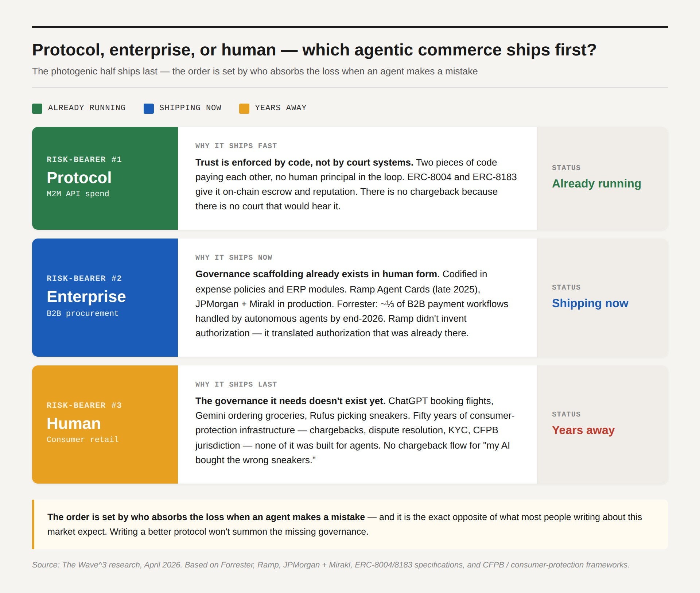Click the subtitle starting 'The photogenic half ships last'
700x593 pixels.
click(x=255, y=71)
